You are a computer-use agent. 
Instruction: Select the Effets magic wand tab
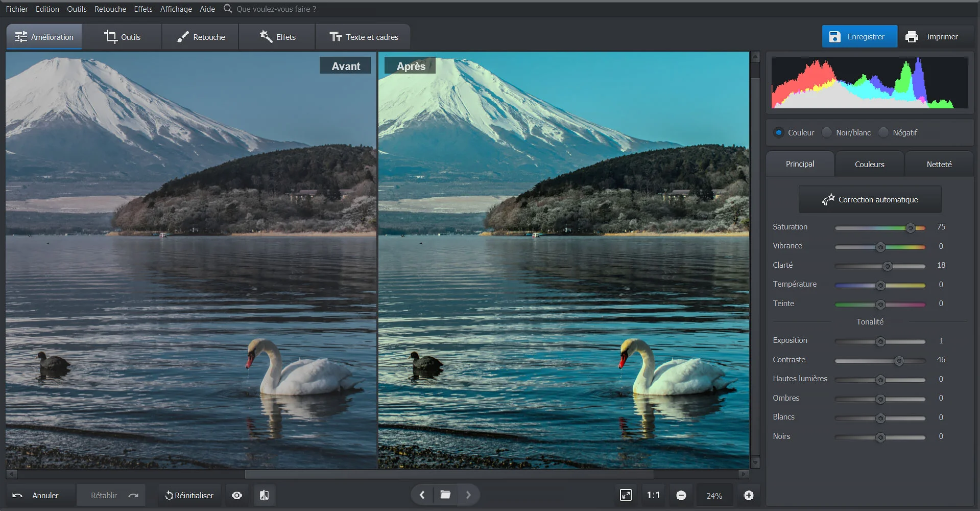(x=277, y=37)
